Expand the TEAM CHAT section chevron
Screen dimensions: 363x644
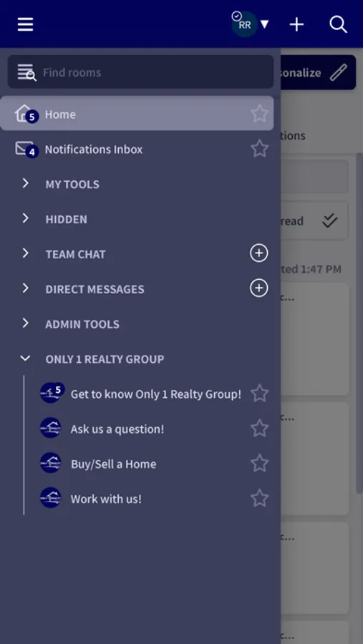[x=26, y=253]
